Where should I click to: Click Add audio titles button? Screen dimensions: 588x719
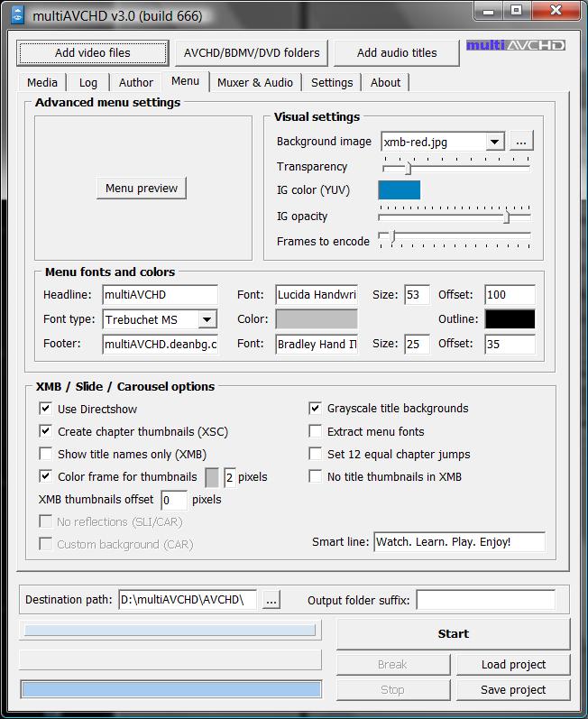pyautogui.click(x=397, y=52)
